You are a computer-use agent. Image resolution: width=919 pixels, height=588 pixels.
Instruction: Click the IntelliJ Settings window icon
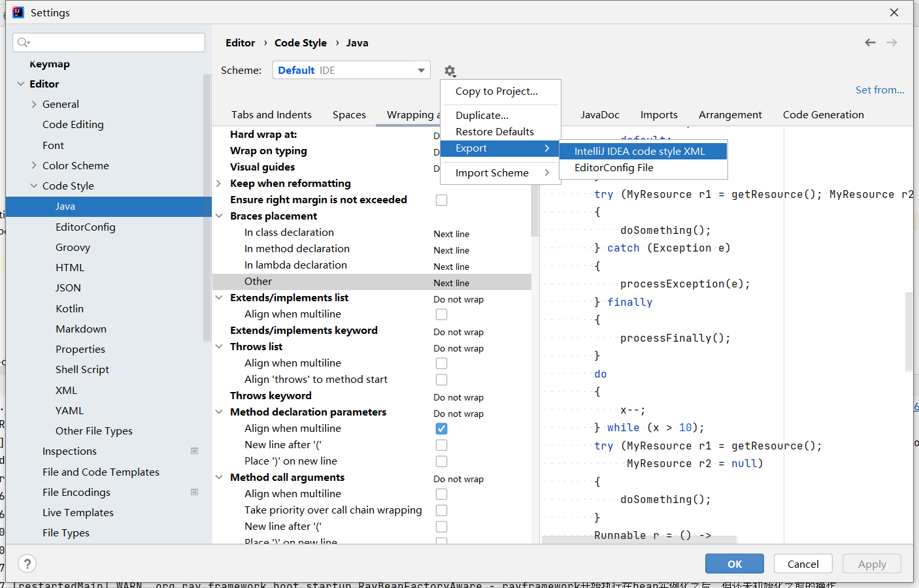coord(18,12)
